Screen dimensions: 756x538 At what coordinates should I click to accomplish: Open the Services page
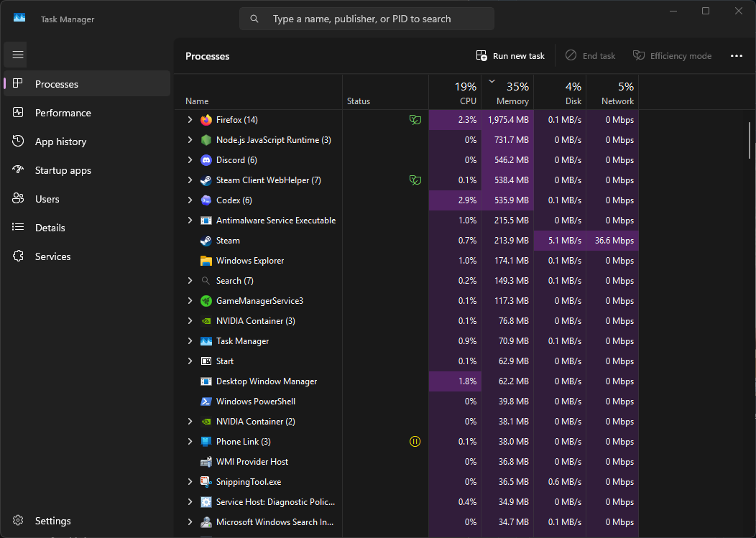click(x=87, y=256)
